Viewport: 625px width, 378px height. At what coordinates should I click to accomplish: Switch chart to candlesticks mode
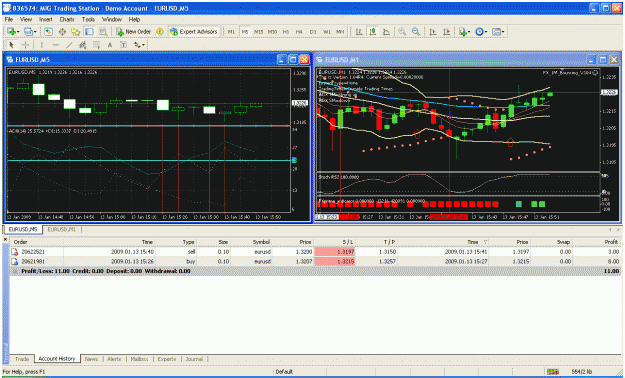tap(373, 32)
